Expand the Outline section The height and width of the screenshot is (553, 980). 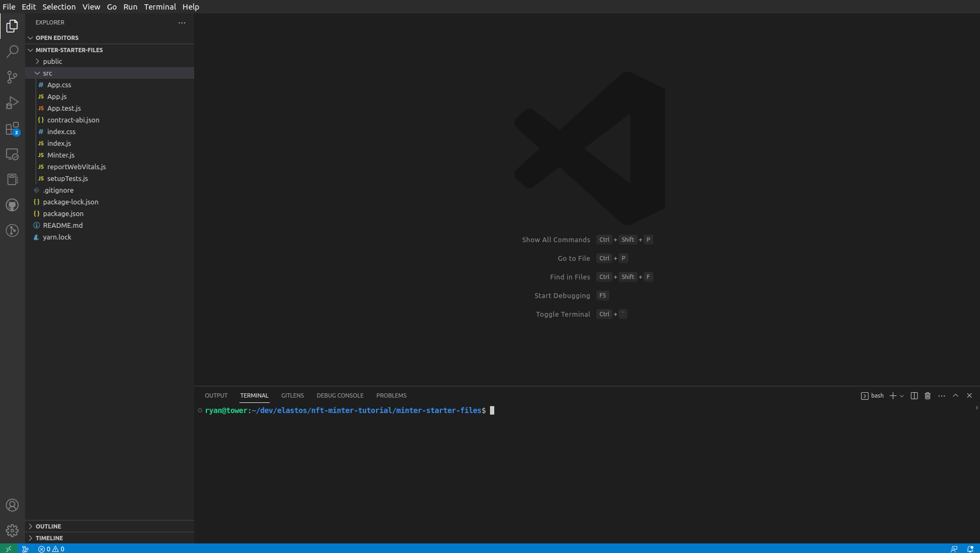coord(48,526)
